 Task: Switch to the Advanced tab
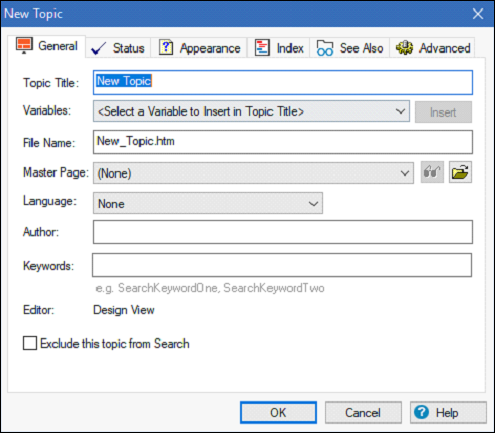point(433,48)
